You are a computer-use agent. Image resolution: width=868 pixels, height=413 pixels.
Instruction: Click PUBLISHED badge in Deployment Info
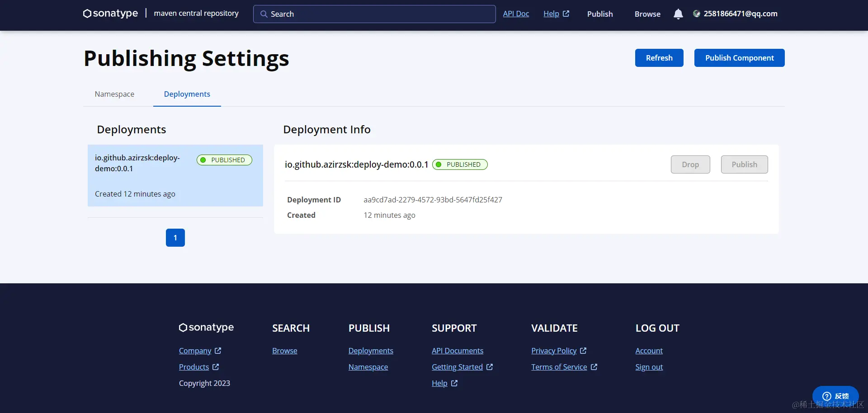point(460,164)
